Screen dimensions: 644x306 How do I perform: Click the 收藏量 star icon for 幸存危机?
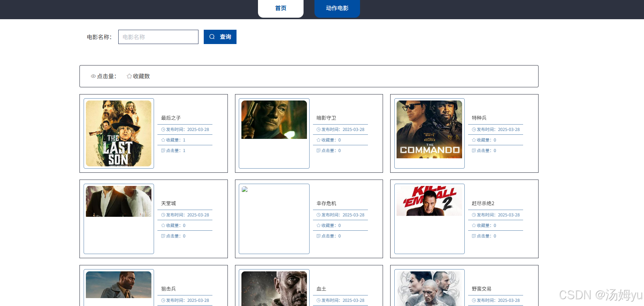pyautogui.click(x=318, y=225)
